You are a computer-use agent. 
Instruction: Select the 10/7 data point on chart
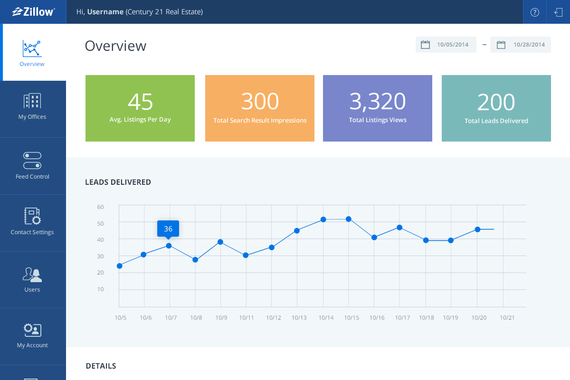click(x=169, y=246)
